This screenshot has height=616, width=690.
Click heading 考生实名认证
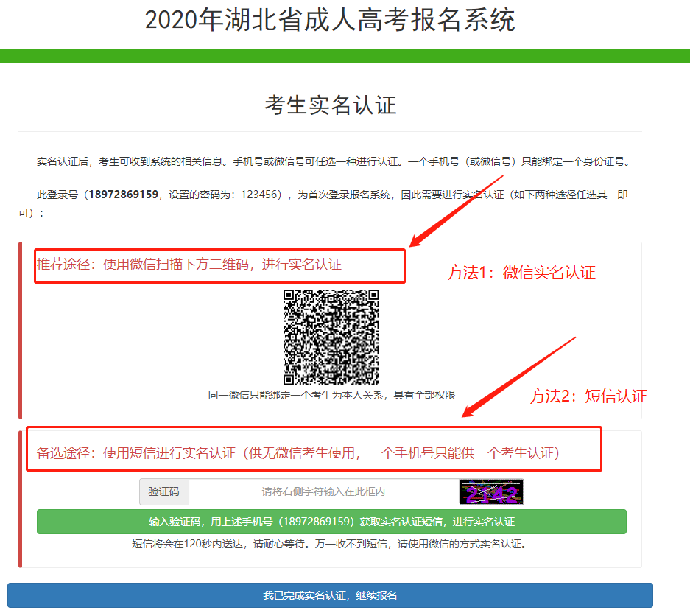click(331, 105)
